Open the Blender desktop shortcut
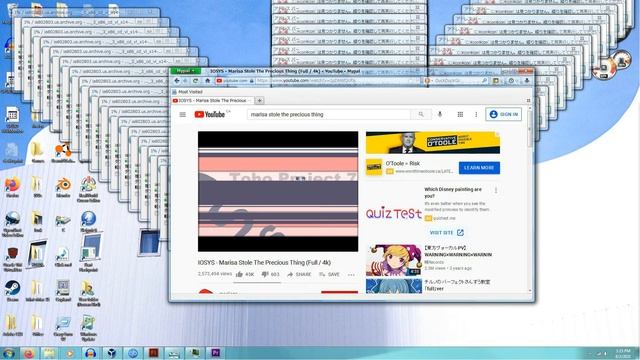 coord(63,188)
